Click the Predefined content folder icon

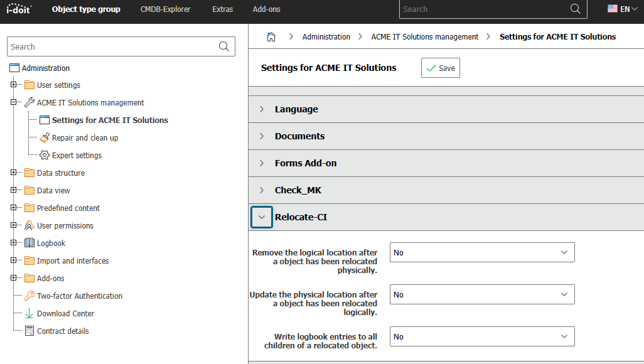point(29,208)
